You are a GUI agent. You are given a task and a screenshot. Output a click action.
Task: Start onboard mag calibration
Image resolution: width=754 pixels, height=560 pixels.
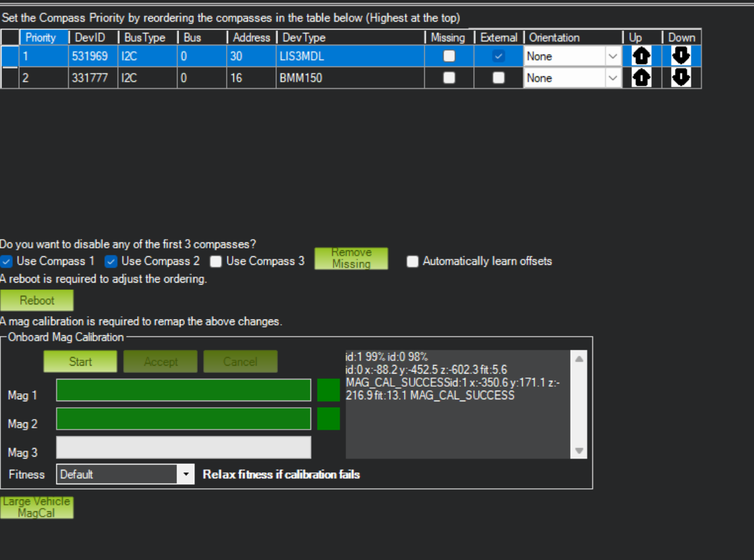click(x=80, y=362)
